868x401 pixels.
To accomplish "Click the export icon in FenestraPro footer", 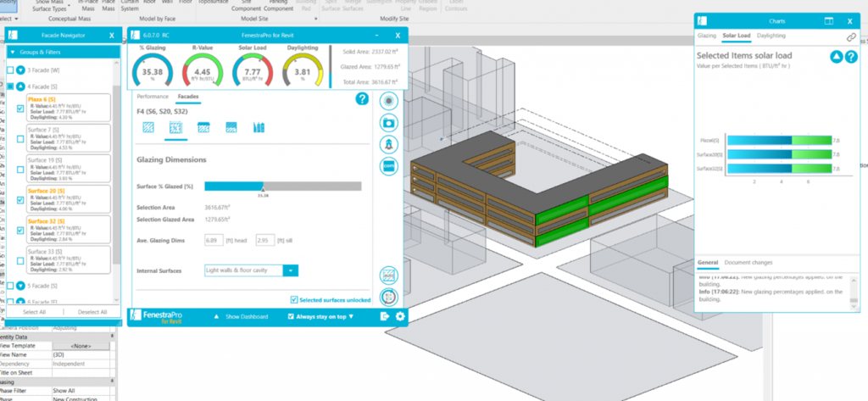I will point(386,316).
